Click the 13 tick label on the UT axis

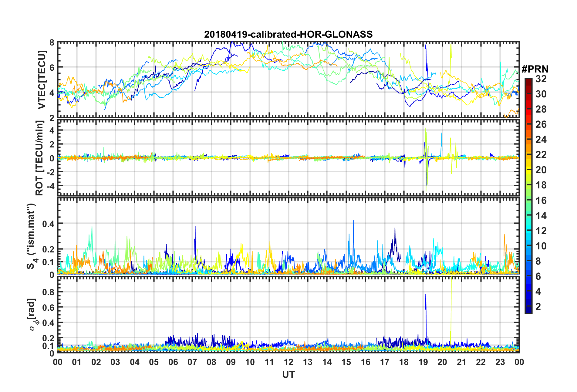308,362
